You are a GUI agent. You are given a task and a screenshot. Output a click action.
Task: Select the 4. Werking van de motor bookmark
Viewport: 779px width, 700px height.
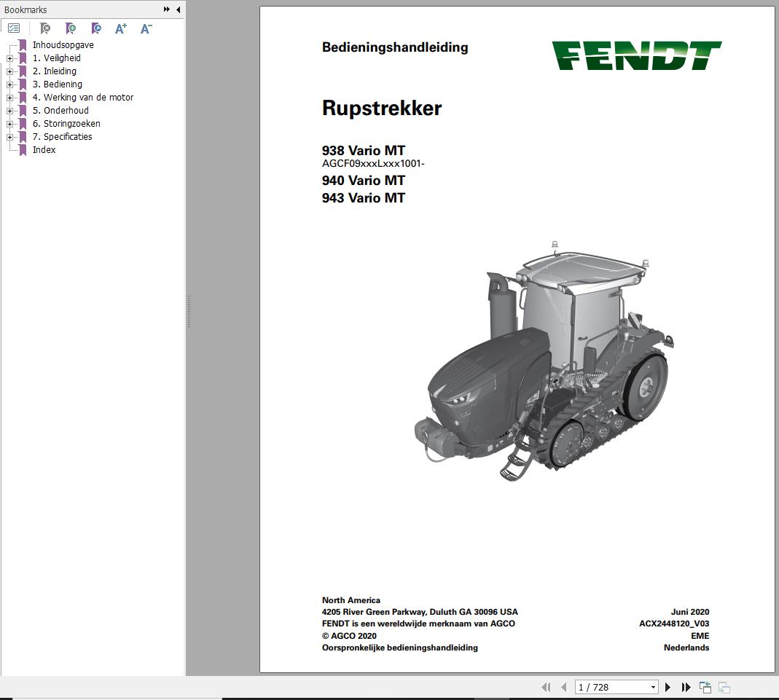(83, 98)
